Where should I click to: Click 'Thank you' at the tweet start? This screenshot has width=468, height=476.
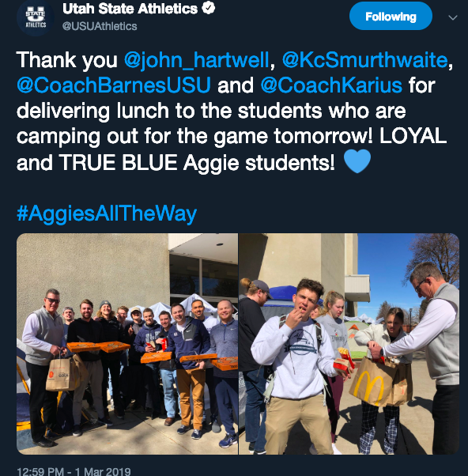(x=66, y=60)
